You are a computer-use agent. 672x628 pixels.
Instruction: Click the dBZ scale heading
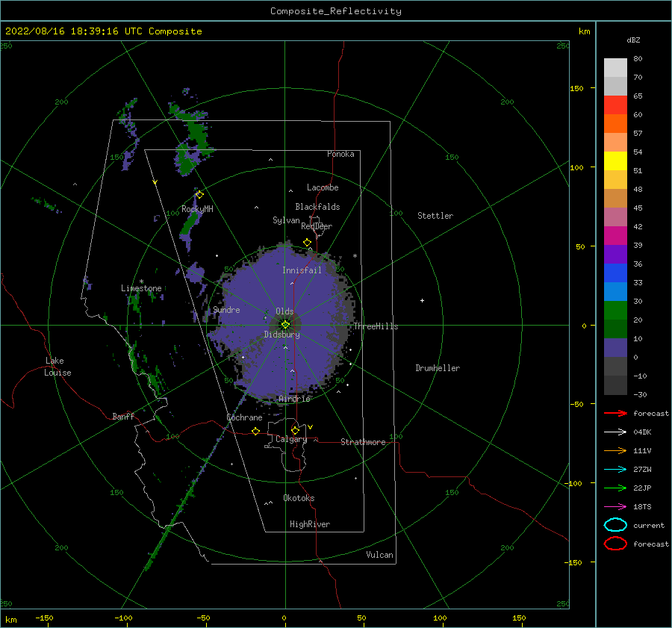[633, 40]
